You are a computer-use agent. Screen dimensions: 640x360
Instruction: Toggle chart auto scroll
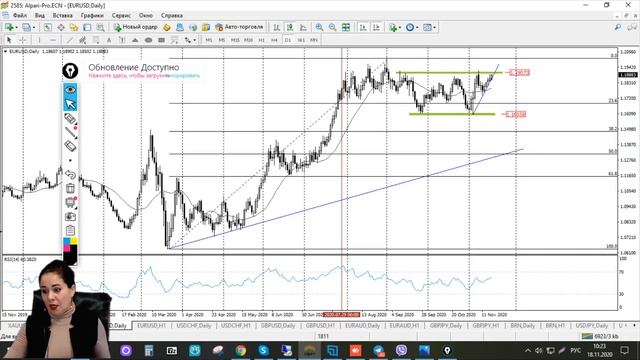[363, 27]
